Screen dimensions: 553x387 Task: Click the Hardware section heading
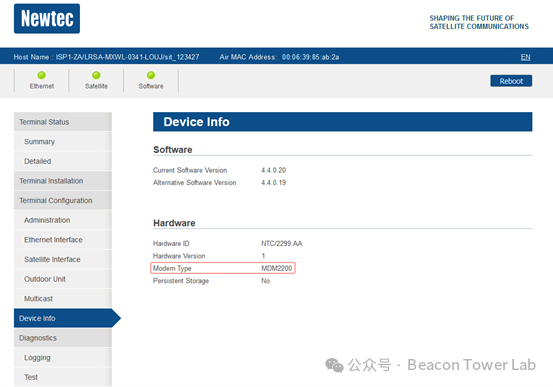(x=174, y=223)
